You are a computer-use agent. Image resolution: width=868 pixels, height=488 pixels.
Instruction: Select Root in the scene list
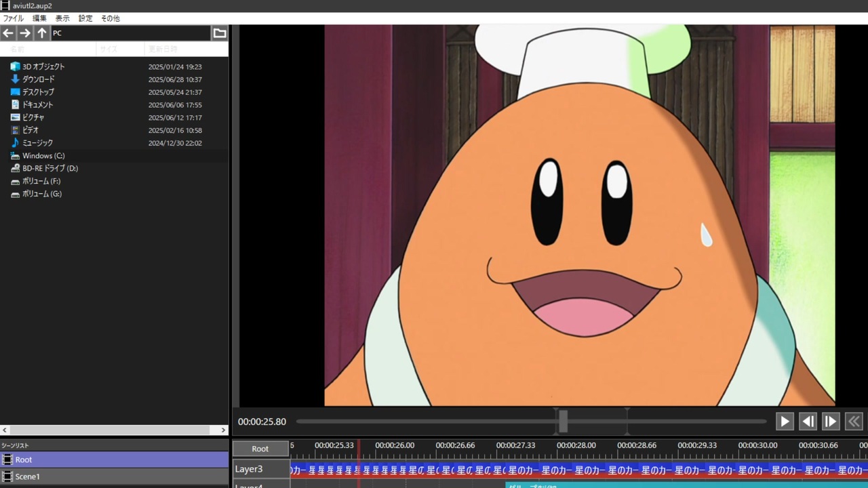pos(24,460)
